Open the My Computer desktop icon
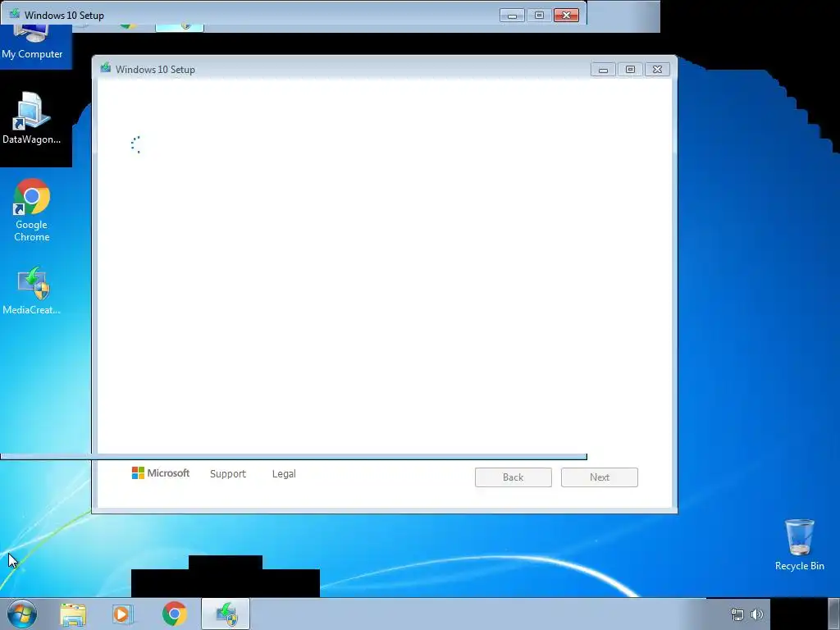Viewport: 840px width, 630px height. (32, 43)
